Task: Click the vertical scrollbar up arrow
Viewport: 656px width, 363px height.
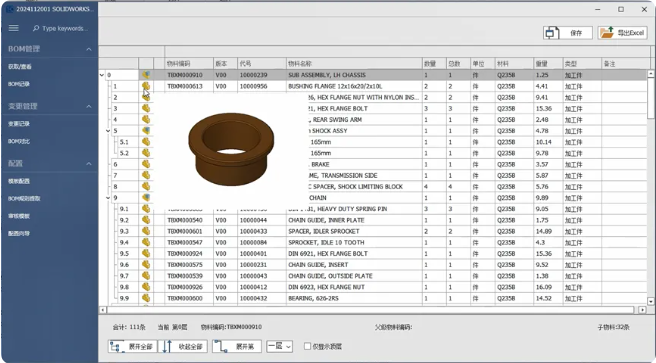Action: [651, 74]
